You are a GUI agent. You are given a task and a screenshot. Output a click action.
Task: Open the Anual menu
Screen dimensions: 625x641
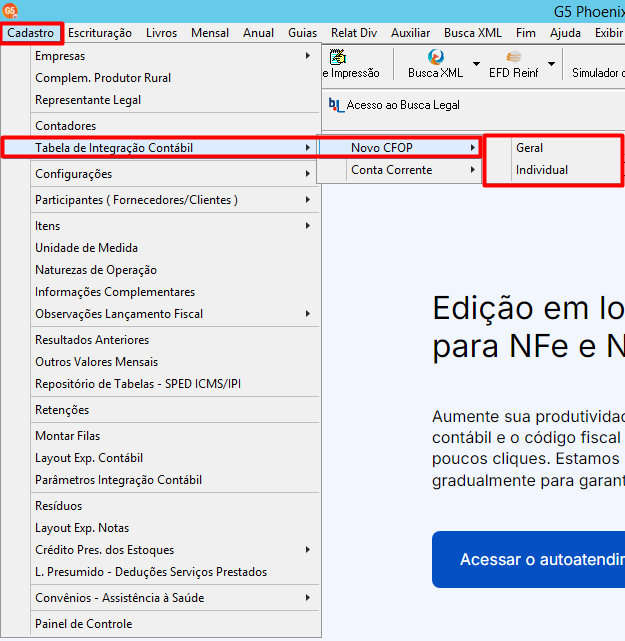pyautogui.click(x=258, y=33)
